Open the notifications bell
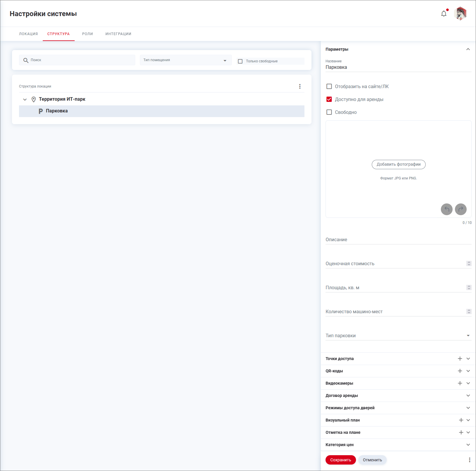476x471 pixels. [x=444, y=14]
